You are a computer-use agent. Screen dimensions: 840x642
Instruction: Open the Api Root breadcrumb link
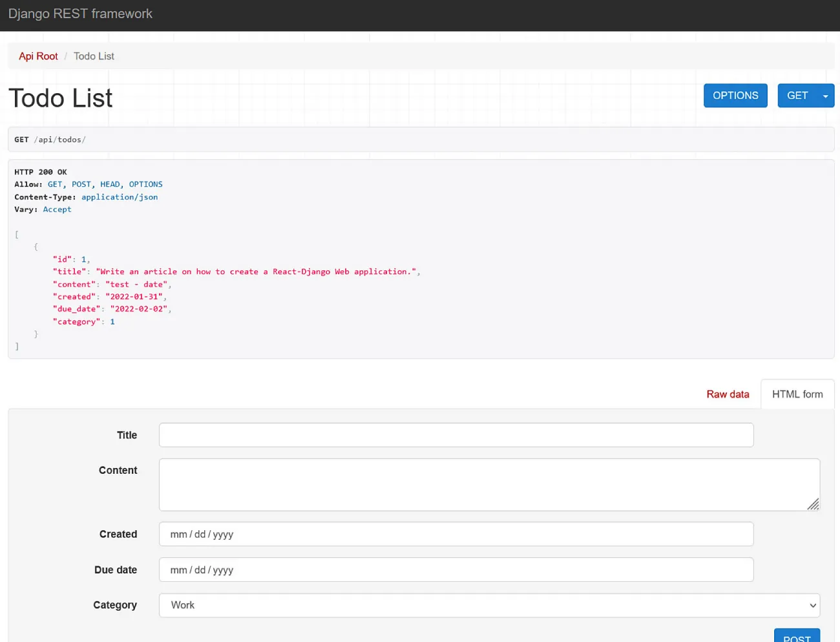coord(38,56)
